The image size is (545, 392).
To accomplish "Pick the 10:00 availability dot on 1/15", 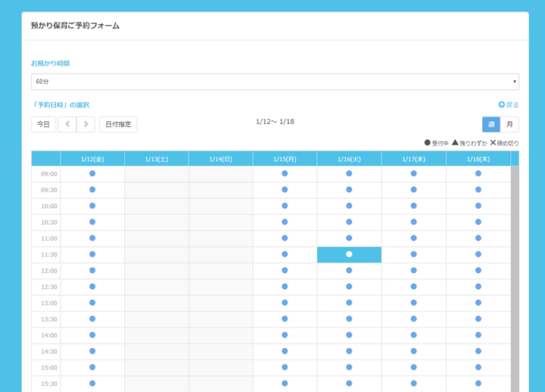I will (x=285, y=206).
